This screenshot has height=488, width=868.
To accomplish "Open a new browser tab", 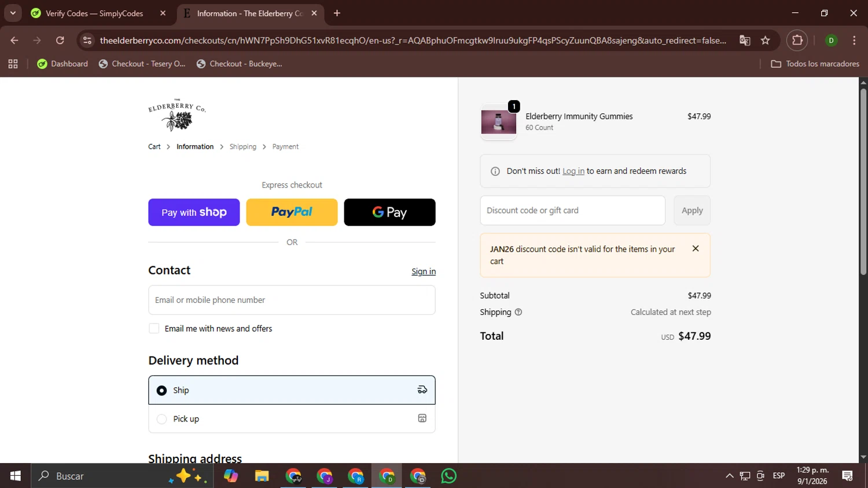I will tap(337, 13).
